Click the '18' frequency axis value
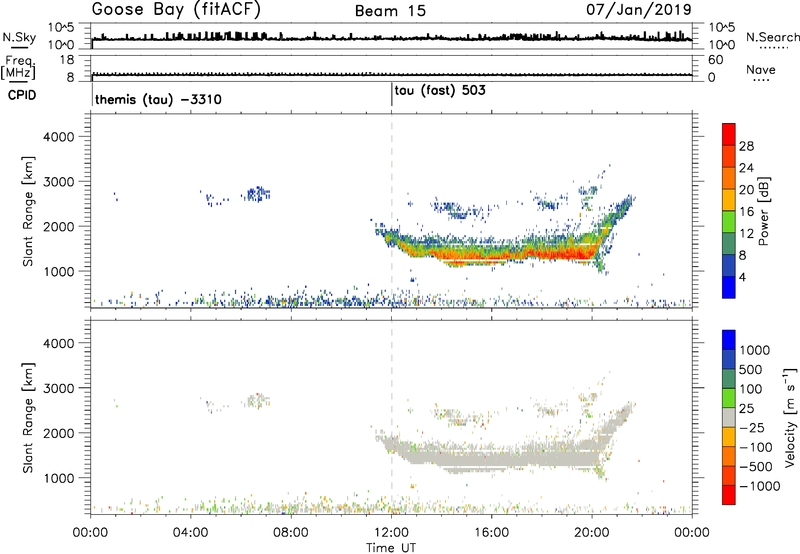This screenshot has height=554, width=800. 67,60
